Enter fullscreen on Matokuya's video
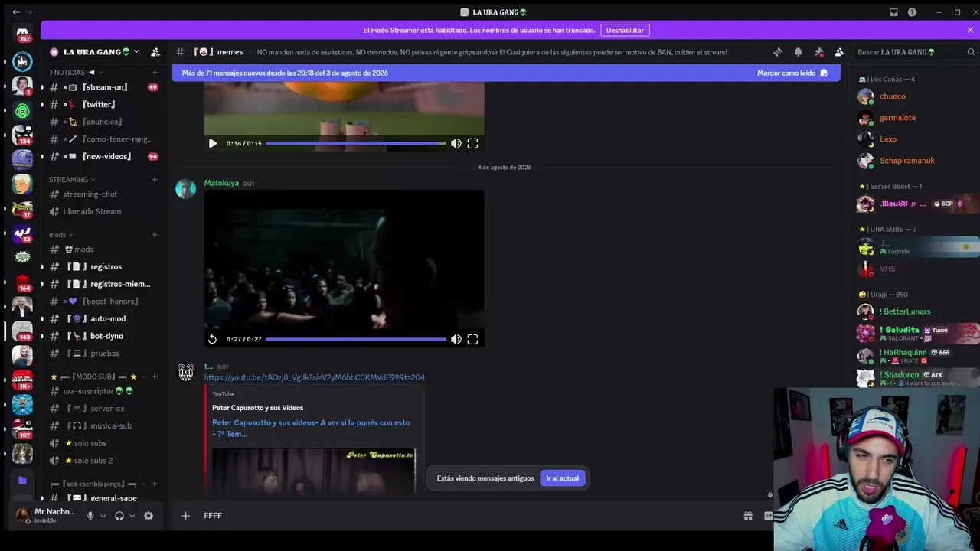 point(472,339)
